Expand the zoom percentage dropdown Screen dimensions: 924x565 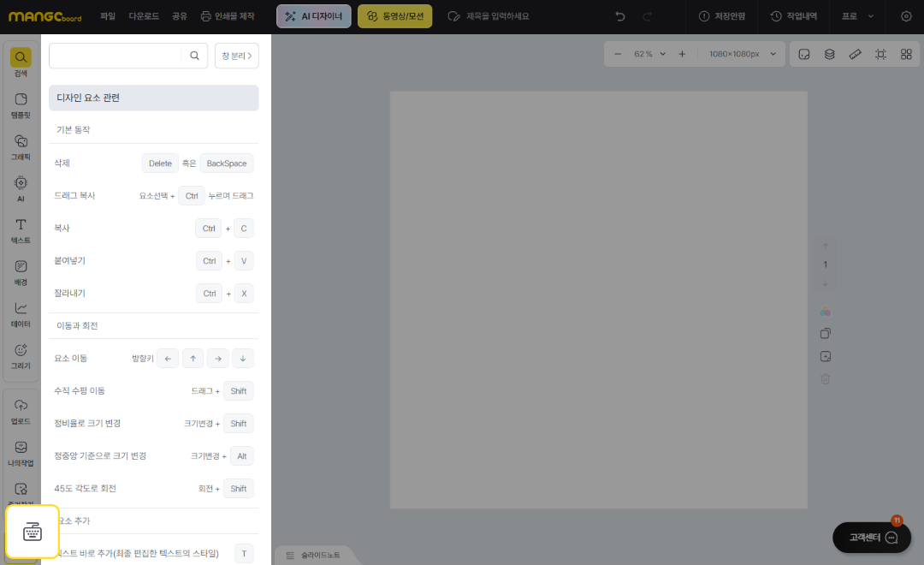click(649, 54)
